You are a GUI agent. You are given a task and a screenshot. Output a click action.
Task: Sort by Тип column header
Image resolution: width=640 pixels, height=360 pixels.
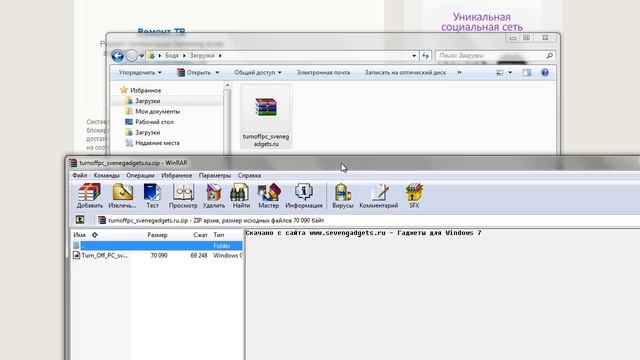219,235
